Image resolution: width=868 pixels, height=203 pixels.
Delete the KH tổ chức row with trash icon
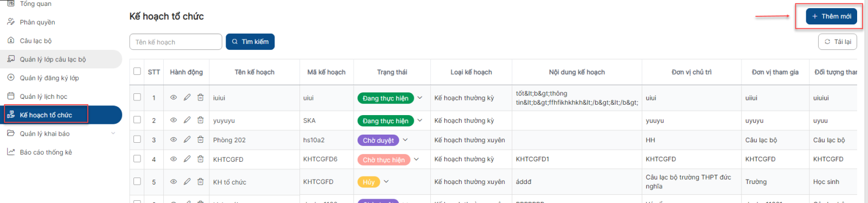200,181
